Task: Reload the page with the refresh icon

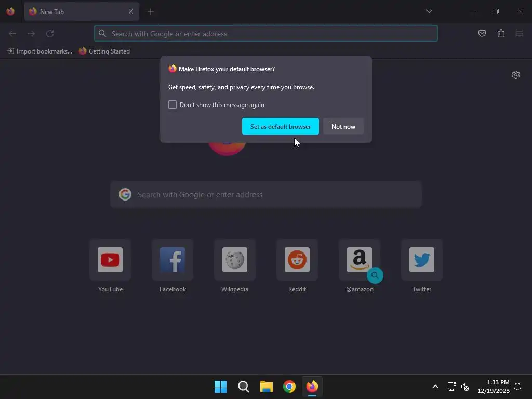Action: [50, 34]
